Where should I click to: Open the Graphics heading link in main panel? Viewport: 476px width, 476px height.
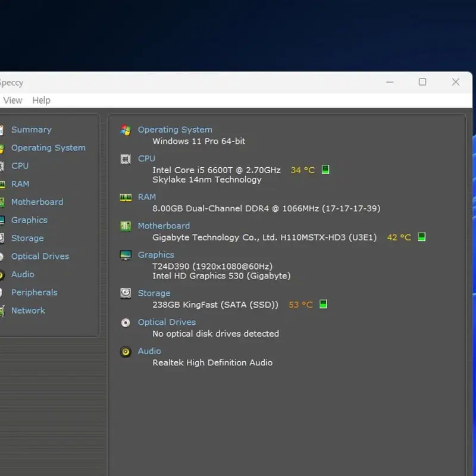[156, 255]
